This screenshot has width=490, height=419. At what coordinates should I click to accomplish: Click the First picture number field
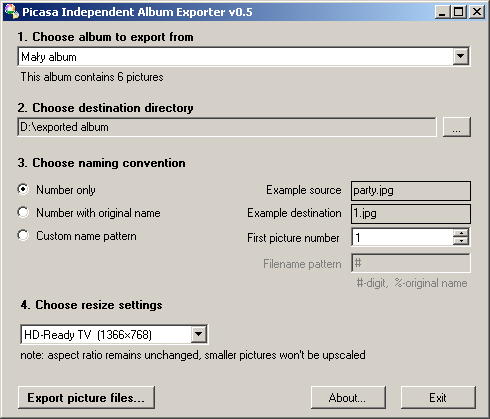(x=403, y=237)
